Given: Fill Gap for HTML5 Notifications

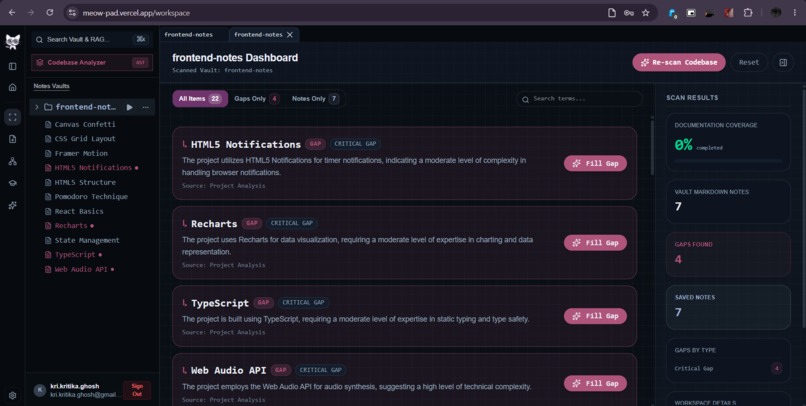Looking at the screenshot, I should click(595, 163).
